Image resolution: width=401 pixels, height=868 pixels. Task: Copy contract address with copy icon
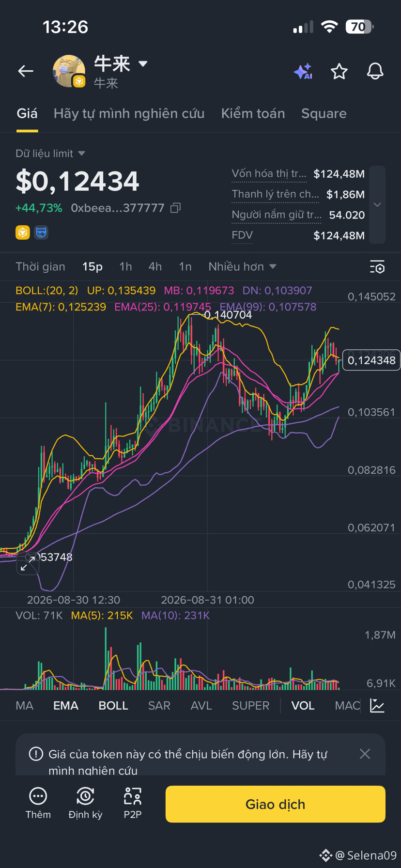(x=175, y=208)
